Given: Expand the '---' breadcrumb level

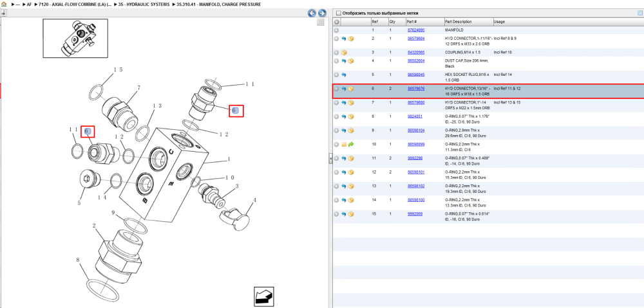Looking at the screenshot, I should point(16,4).
